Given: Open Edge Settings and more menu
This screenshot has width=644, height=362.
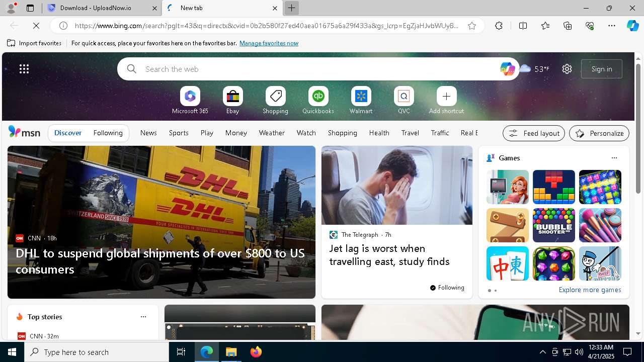Looking at the screenshot, I should click(x=612, y=26).
